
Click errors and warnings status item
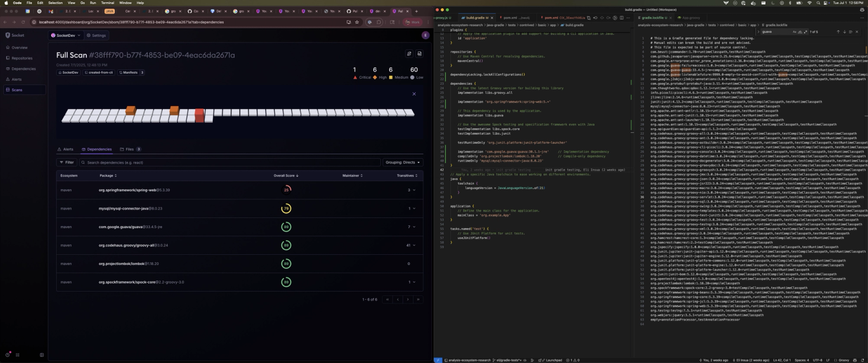(x=573, y=360)
